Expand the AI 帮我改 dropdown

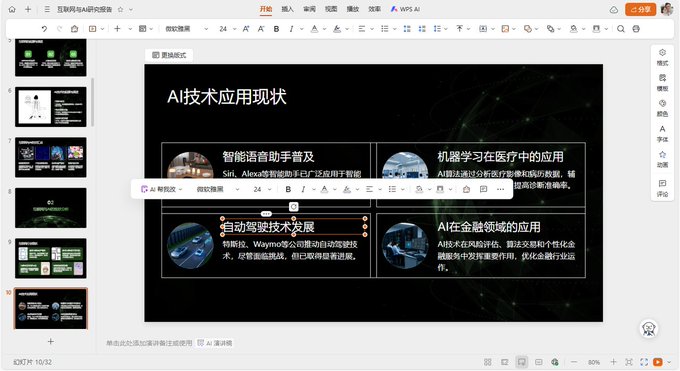[x=162, y=189]
